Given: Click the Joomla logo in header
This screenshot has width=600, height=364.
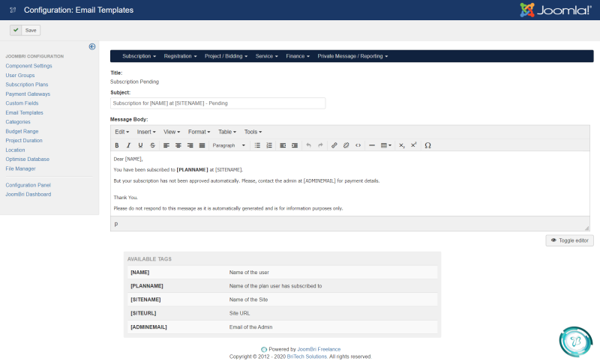Looking at the screenshot, I should coord(556,10).
